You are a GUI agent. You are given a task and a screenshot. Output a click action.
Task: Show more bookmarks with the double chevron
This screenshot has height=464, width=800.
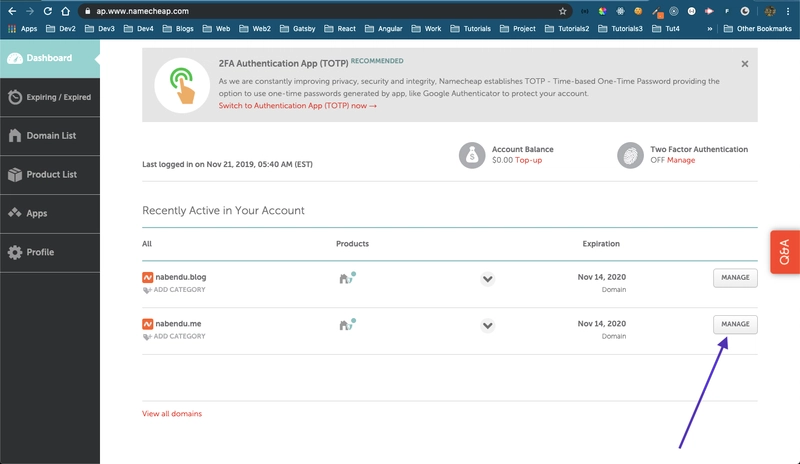709,29
